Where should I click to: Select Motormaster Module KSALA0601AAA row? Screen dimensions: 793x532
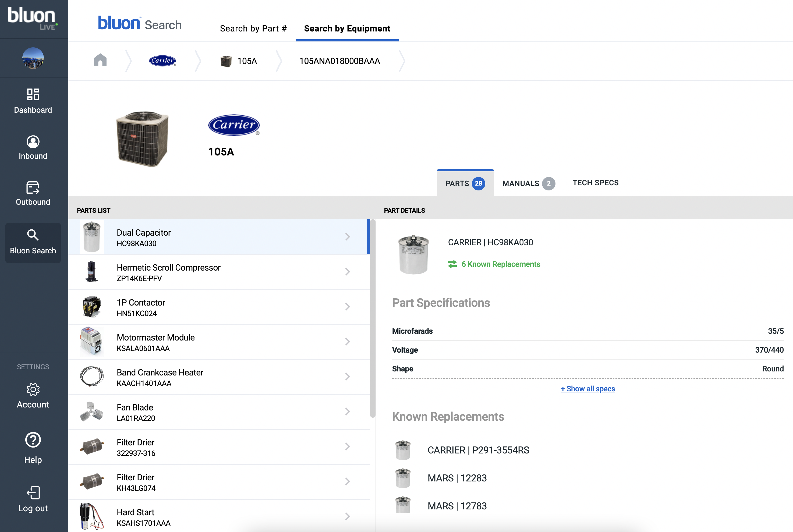219,342
